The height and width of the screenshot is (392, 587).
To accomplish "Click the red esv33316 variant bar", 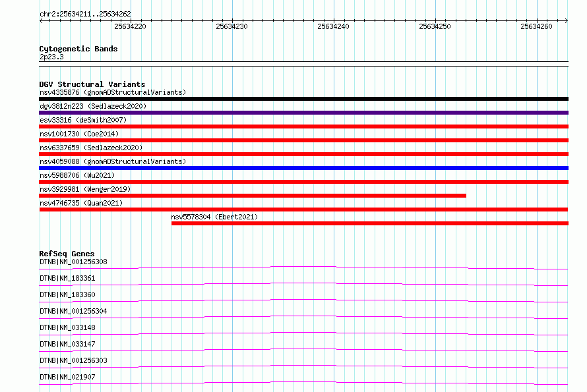I will (303, 126).
